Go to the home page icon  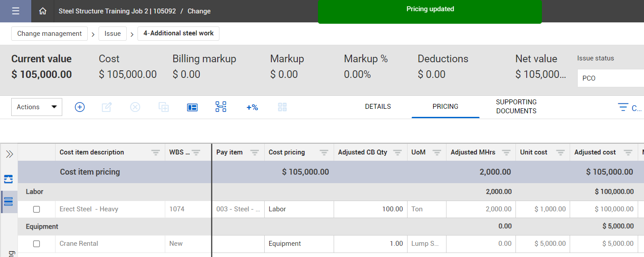point(43,11)
